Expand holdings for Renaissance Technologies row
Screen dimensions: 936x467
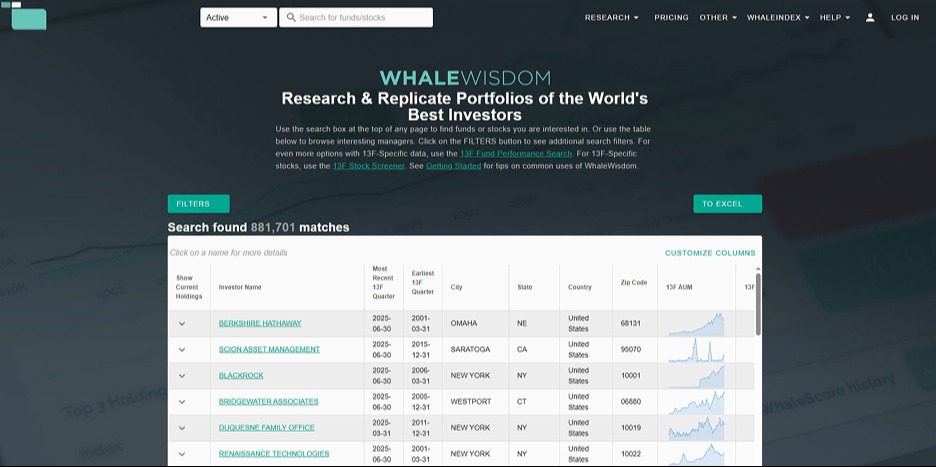pyautogui.click(x=182, y=454)
